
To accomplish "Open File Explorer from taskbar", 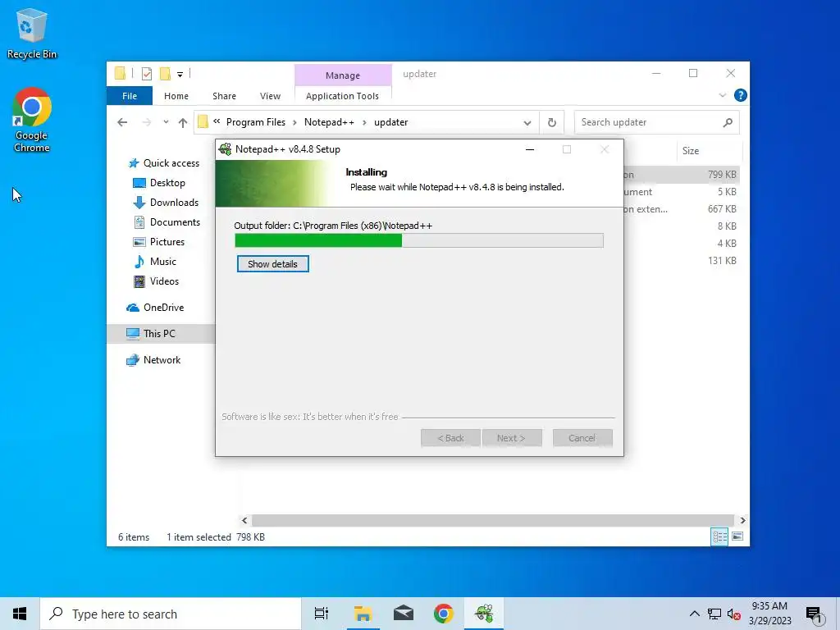I will 363,614.
